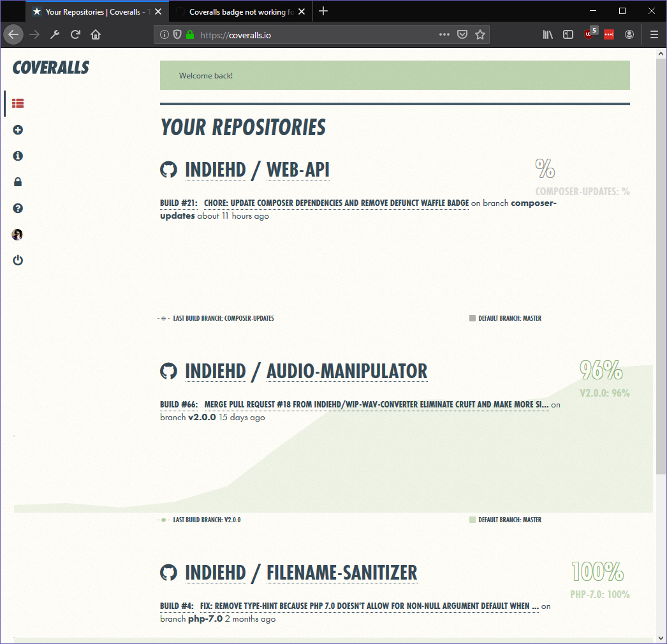The width and height of the screenshot is (667, 644).
Task: Open browser Library icon
Action: 548,35
